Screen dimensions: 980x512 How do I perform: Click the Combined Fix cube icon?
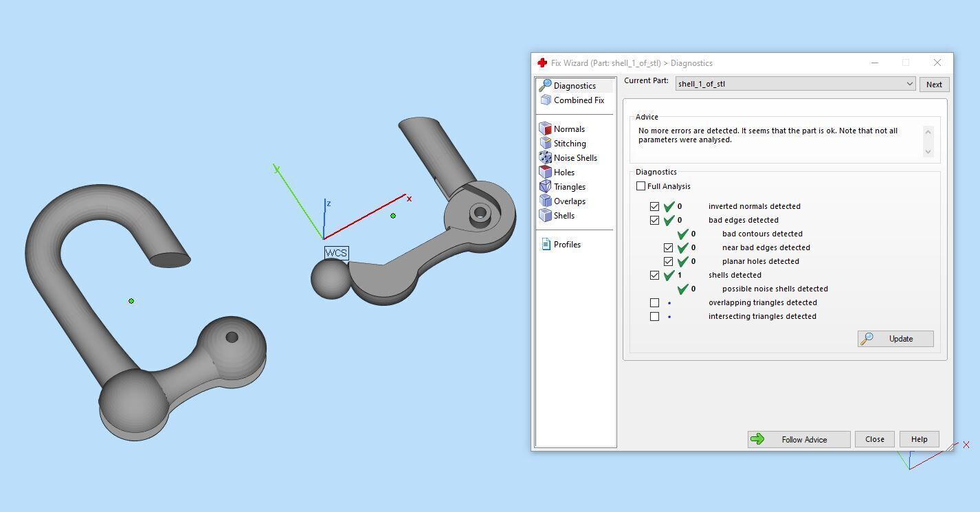point(546,100)
